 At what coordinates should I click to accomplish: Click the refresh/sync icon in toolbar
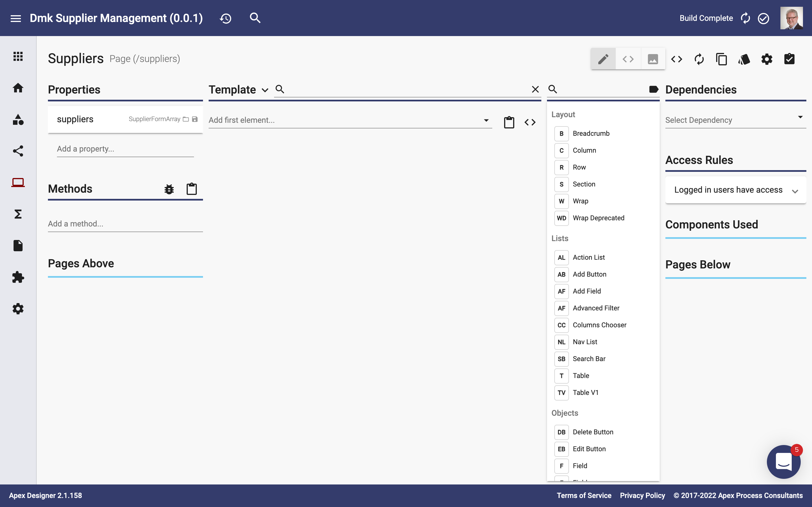click(699, 58)
